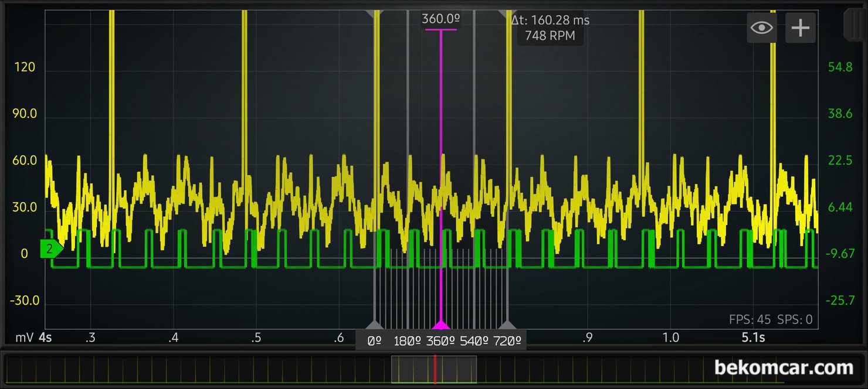Select the gray 0° cursor handle at bottom
This screenshot has width=868, height=389.
pyautogui.click(x=374, y=325)
